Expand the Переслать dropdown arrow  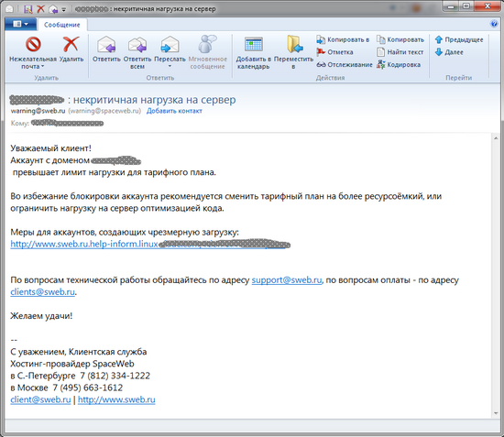click(x=170, y=66)
